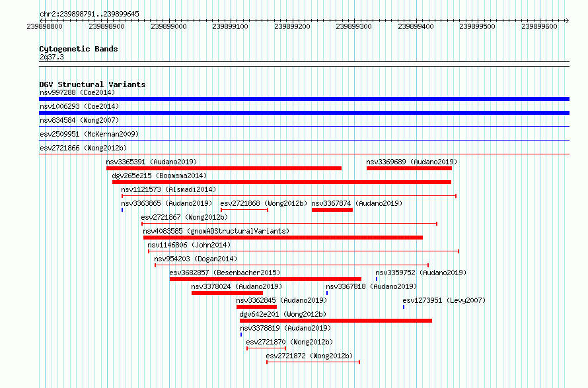Open dgv265e215 (Boomsma2014) label
Viewport: 588px width, 388px height.
point(159,176)
